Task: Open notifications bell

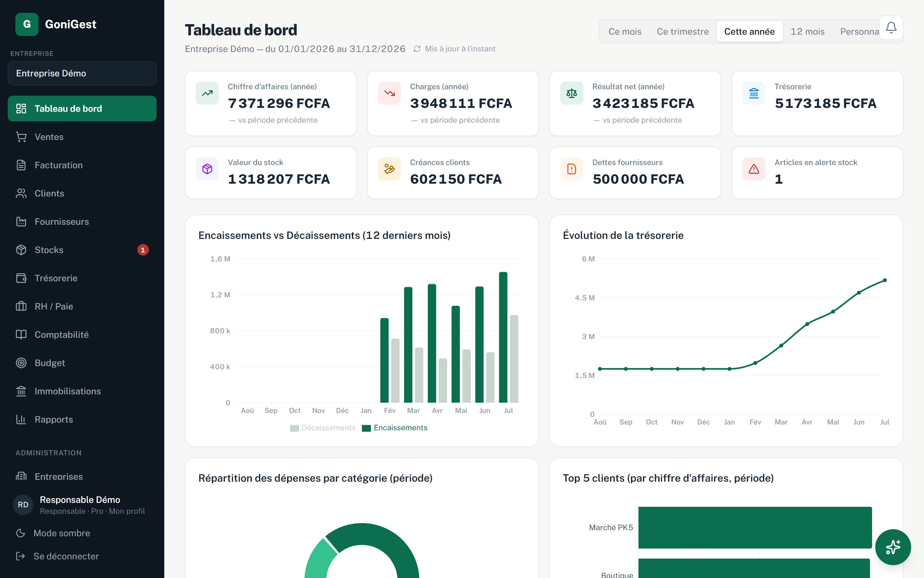Action: point(891,28)
